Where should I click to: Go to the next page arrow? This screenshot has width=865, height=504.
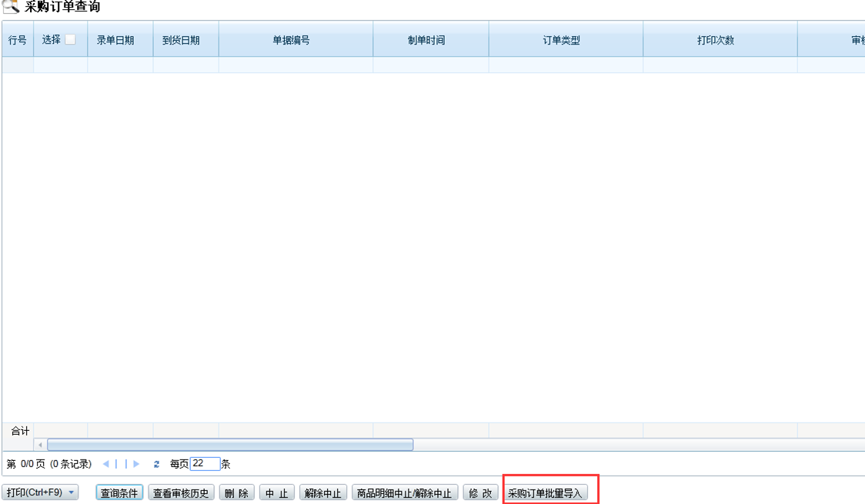136,463
